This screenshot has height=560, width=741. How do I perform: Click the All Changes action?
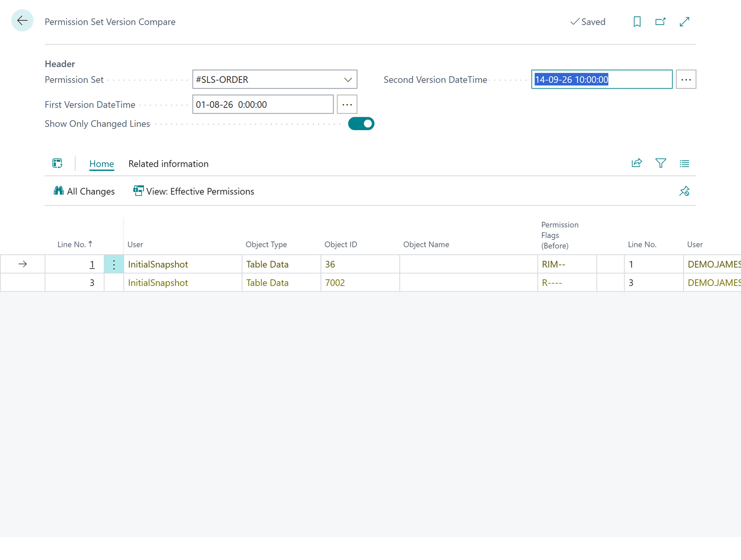(84, 191)
